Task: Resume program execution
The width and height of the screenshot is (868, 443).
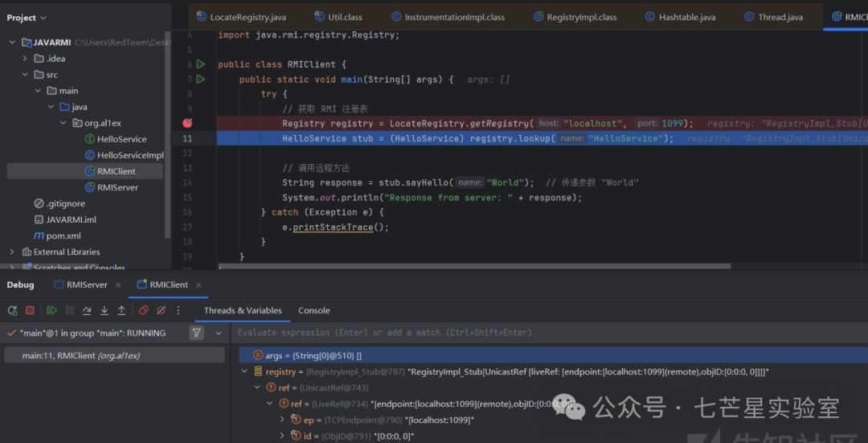Action: (x=51, y=310)
